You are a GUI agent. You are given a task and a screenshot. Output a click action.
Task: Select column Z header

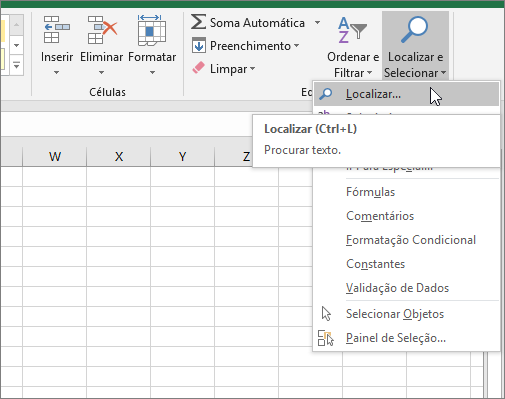tap(234, 156)
